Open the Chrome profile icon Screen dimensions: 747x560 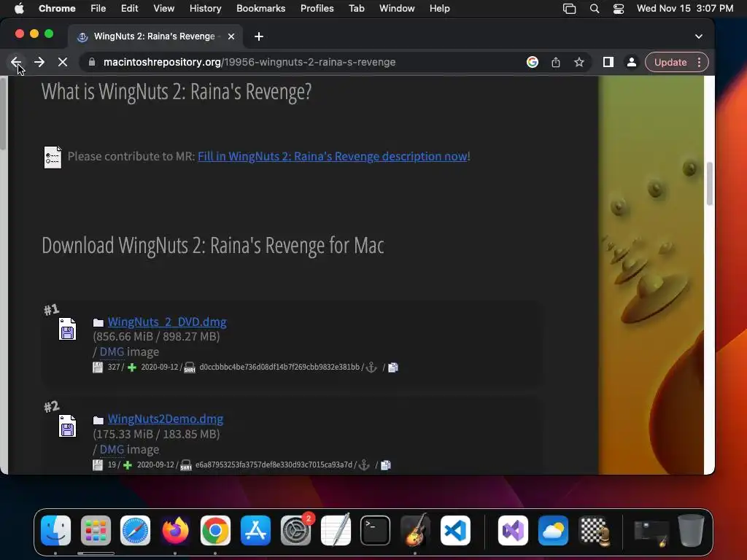point(631,62)
